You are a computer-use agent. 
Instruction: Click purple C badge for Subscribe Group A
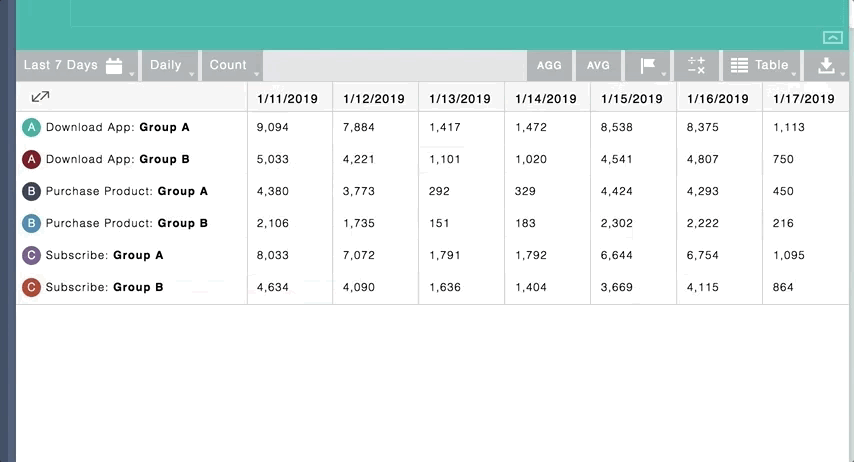pyautogui.click(x=32, y=256)
